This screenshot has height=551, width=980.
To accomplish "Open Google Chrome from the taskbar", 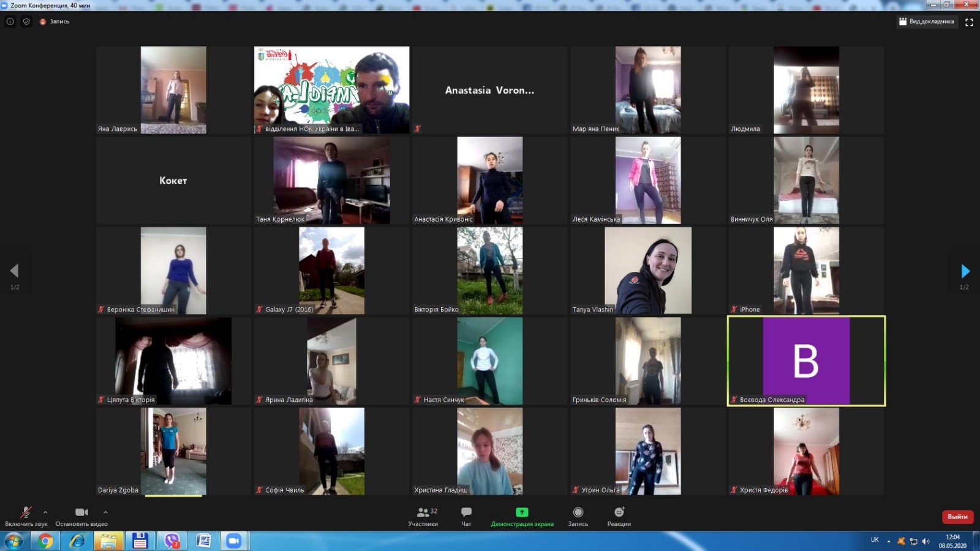I will tap(45, 541).
